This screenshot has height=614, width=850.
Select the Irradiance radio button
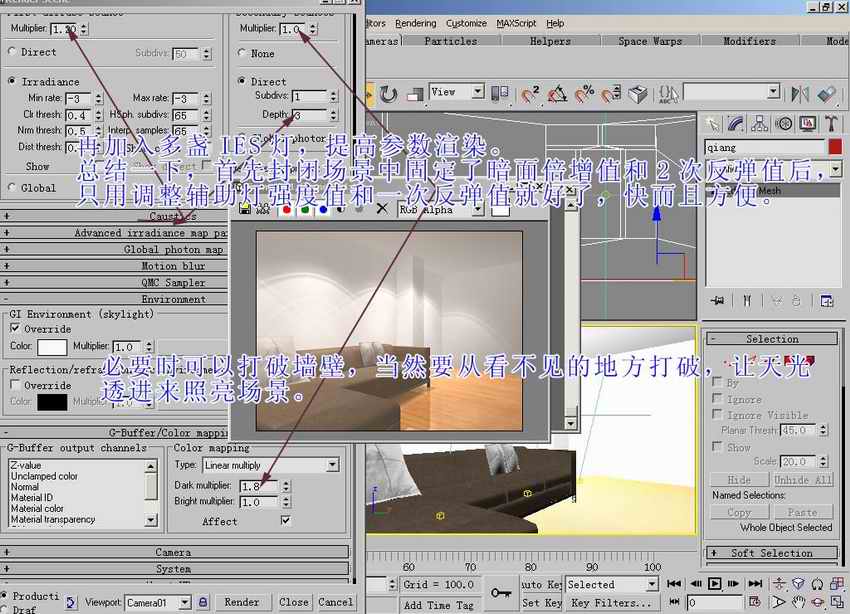click(12, 82)
